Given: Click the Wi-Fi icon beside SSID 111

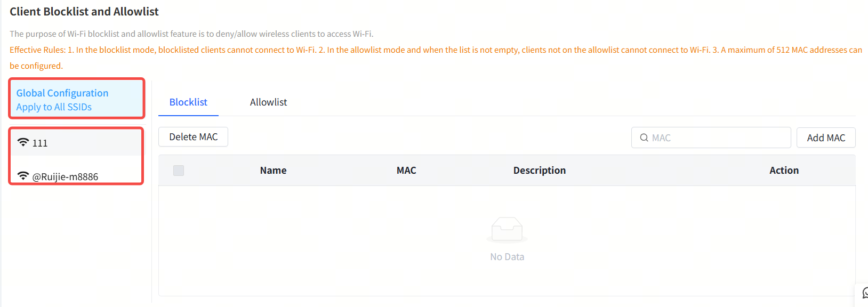Looking at the screenshot, I should click(x=23, y=142).
